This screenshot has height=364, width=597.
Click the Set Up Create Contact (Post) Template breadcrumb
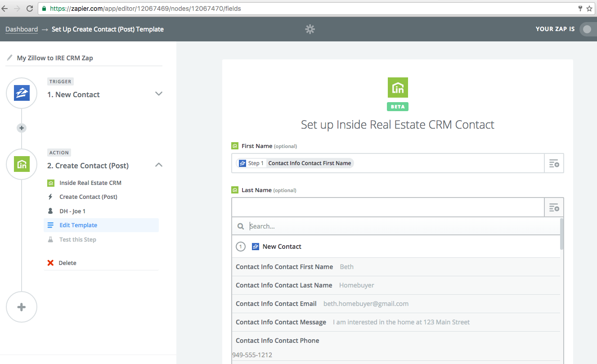pyautogui.click(x=108, y=29)
